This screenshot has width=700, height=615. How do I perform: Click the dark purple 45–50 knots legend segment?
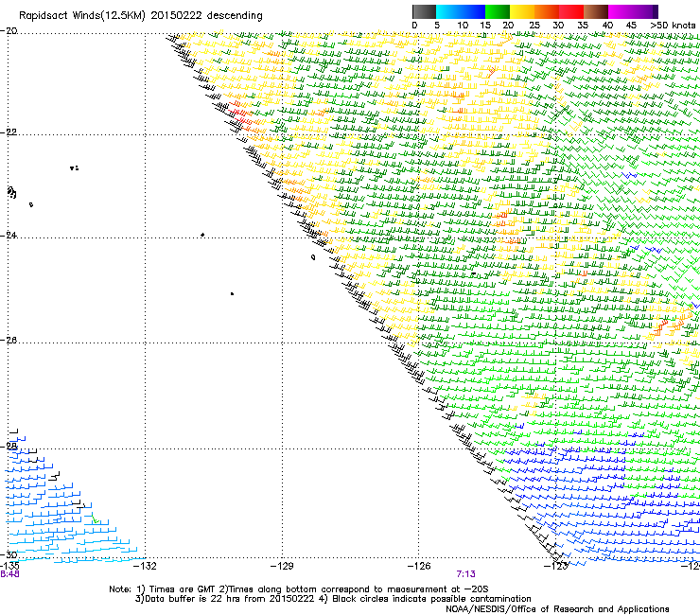[645, 11]
